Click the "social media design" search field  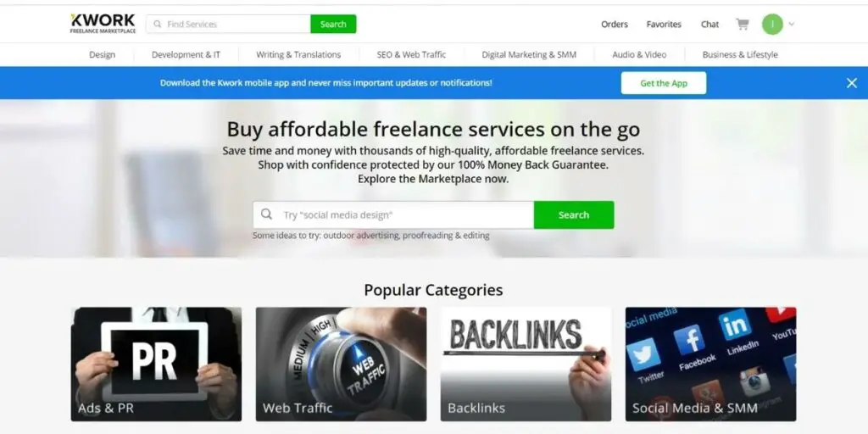393,214
